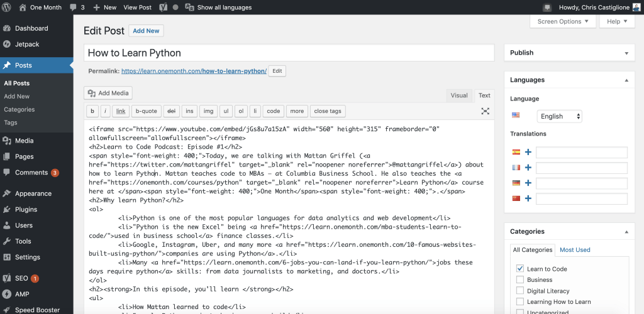Click the notifications icon beside Howdy

coord(547,8)
